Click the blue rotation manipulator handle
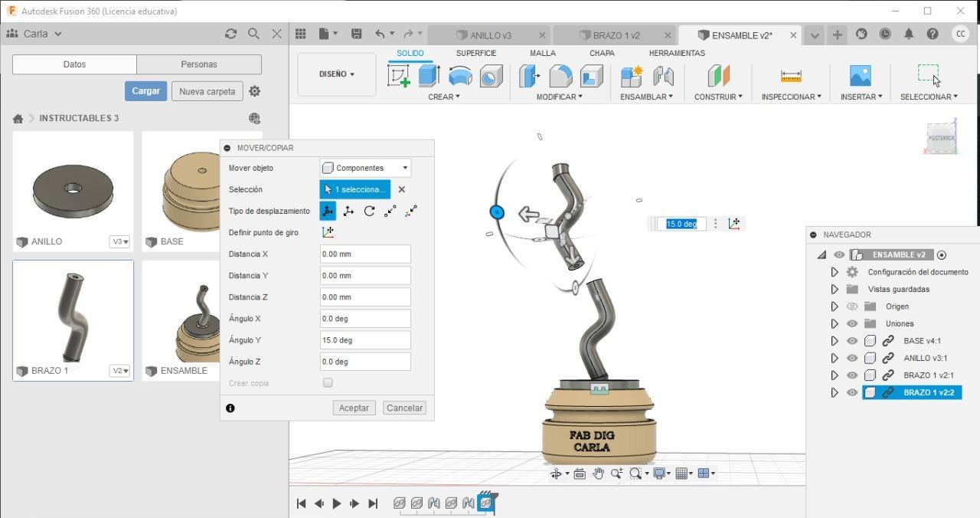The width and height of the screenshot is (980, 518). coord(497,212)
